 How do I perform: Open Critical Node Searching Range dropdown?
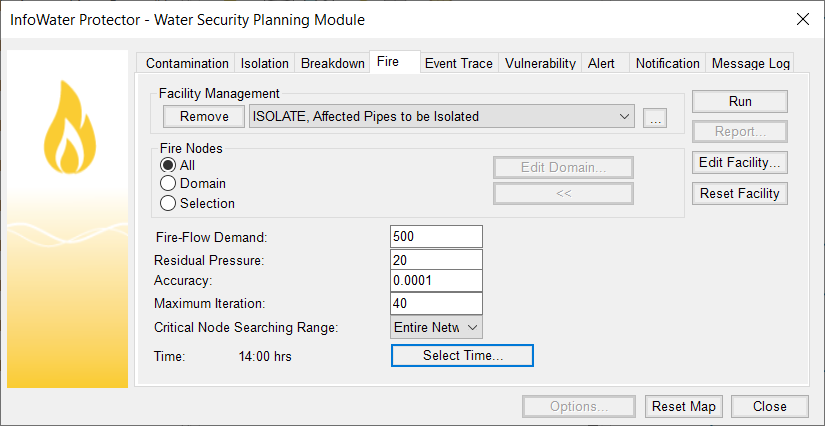(x=436, y=327)
